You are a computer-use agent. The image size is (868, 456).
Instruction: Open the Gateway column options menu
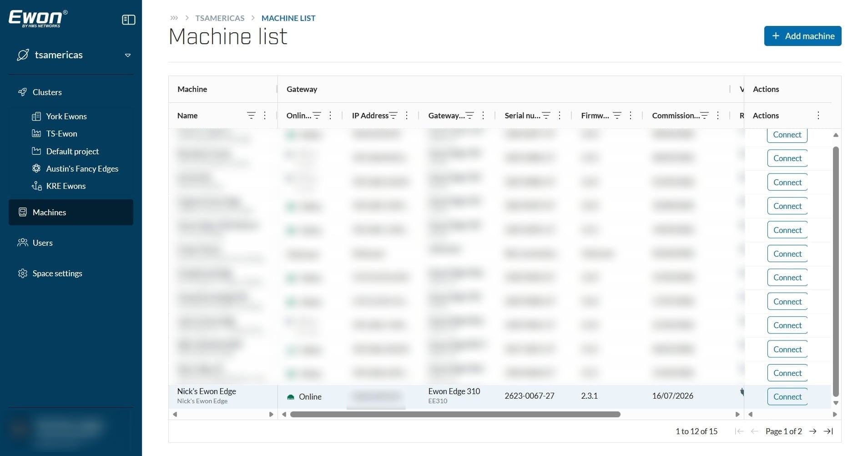pos(483,116)
